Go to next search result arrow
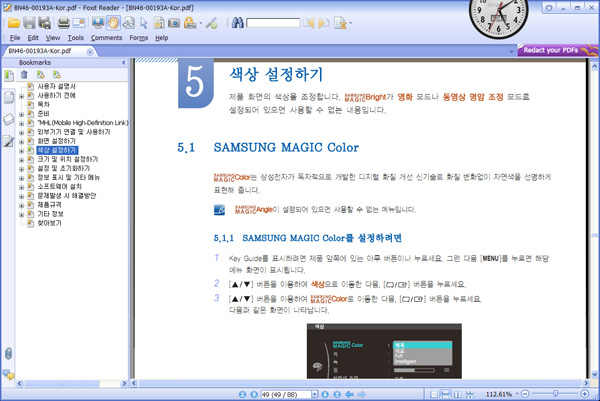 click(324, 23)
